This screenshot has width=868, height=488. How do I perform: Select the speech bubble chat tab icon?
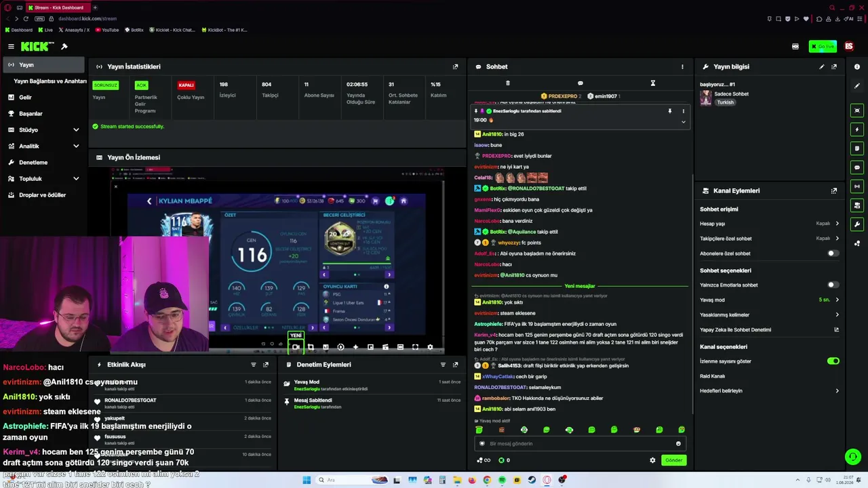click(580, 83)
